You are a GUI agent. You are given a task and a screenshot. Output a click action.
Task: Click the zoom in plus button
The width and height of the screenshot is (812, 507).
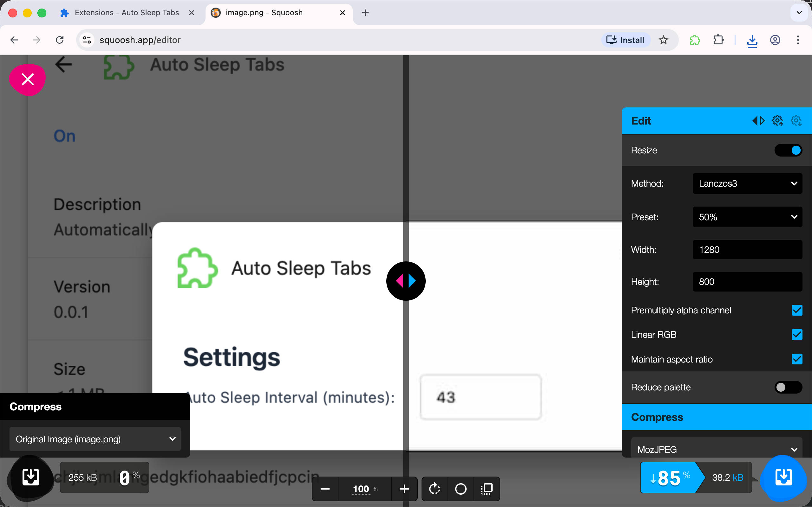(404, 489)
